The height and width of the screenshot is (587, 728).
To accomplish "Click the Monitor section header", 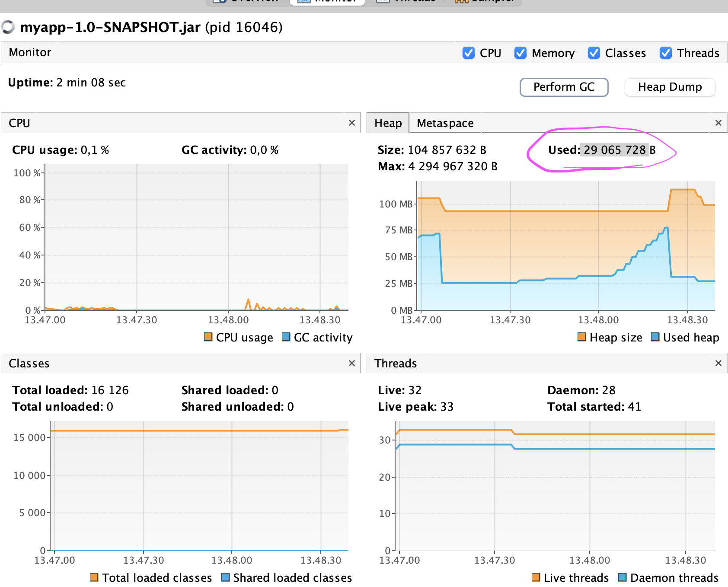I will [29, 52].
